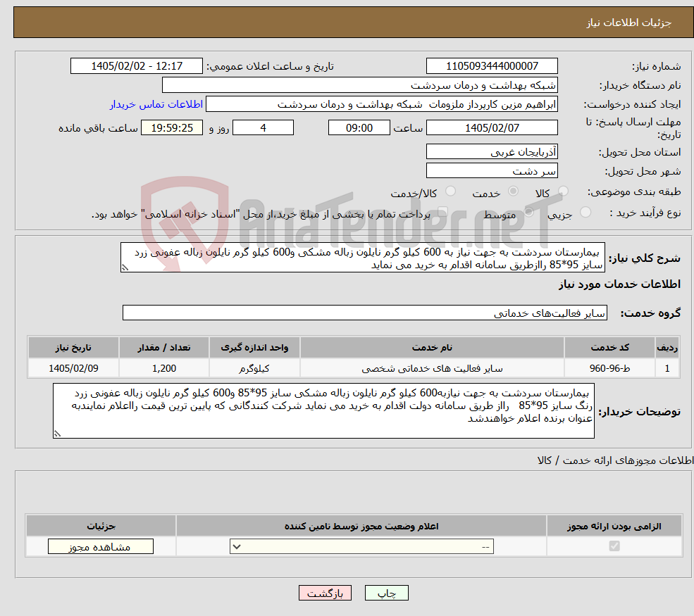Click the بازگشت back button
This screenshot has width=694, height=616.
click(x=325, y=593)
